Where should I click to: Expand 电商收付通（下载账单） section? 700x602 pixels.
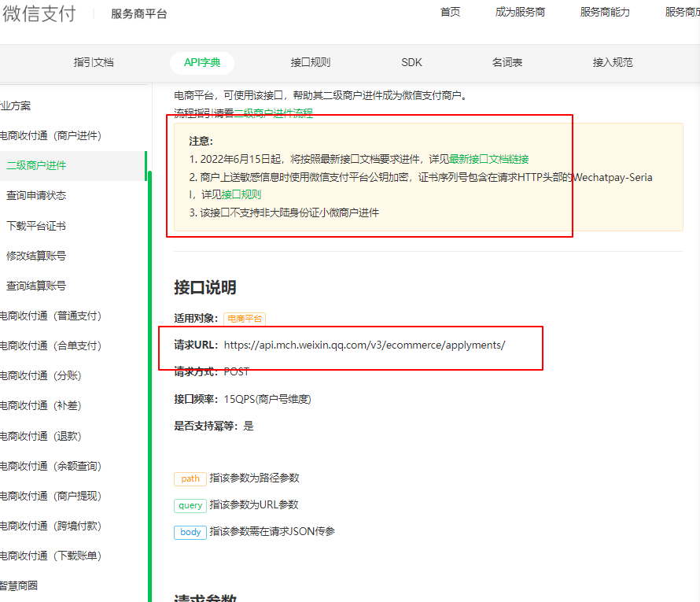coord(50,556)
